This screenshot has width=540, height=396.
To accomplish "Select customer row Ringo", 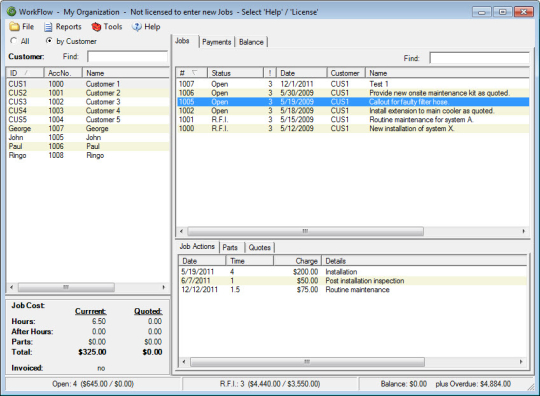I will 88,155.
